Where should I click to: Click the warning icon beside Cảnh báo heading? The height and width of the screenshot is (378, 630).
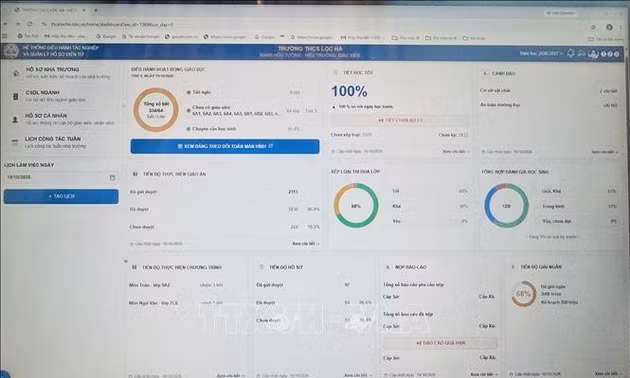[x=485, y=74]
